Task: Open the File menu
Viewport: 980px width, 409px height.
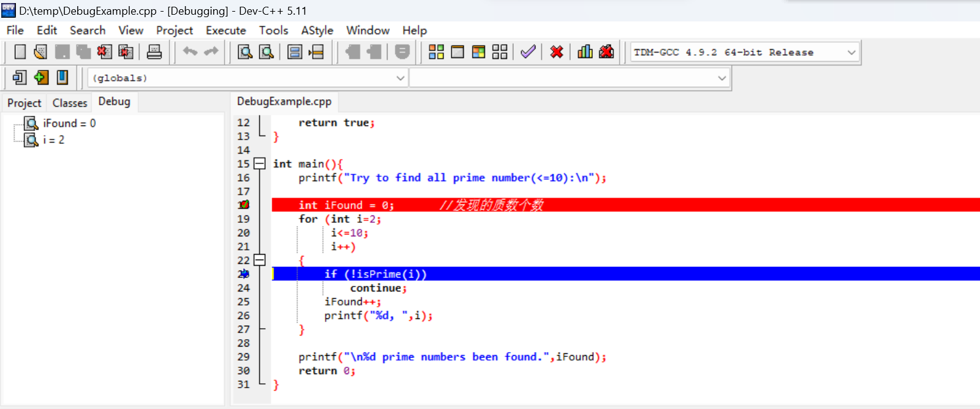Action: click(x=15, y=30)
